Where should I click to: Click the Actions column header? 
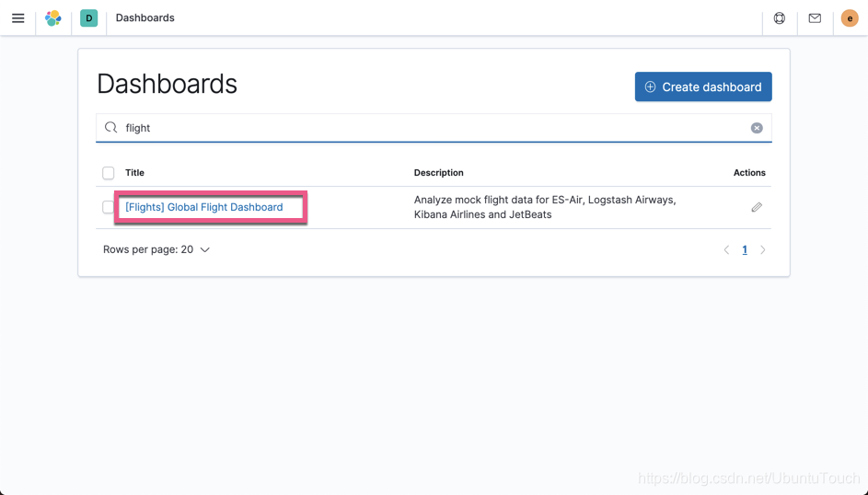pyautogui.click(x=749, y=173)
